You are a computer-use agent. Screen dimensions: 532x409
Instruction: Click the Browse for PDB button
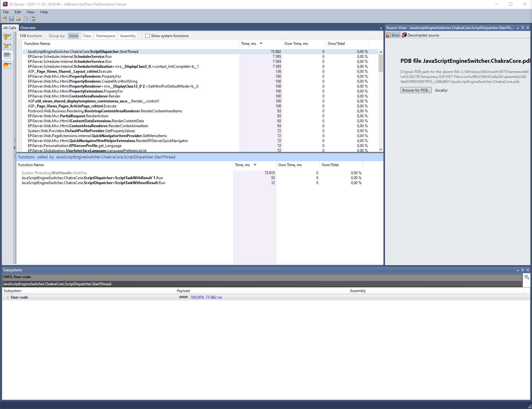pyautogui.click(x=416, y=90)
